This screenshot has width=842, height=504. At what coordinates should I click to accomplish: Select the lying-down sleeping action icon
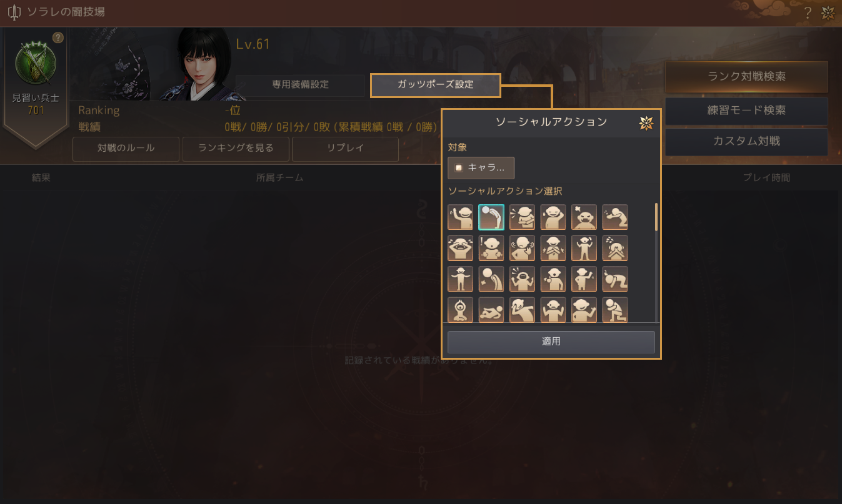coord(491,310)
